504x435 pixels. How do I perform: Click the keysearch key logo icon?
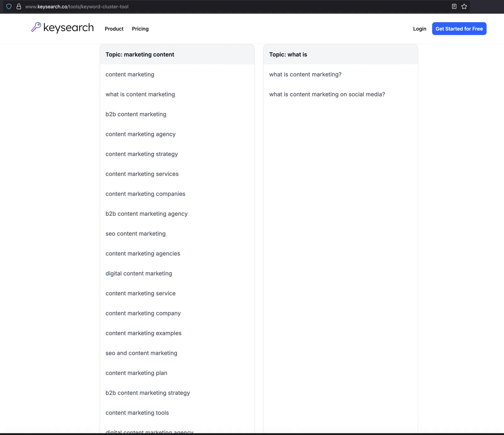[x=36, y=27]
